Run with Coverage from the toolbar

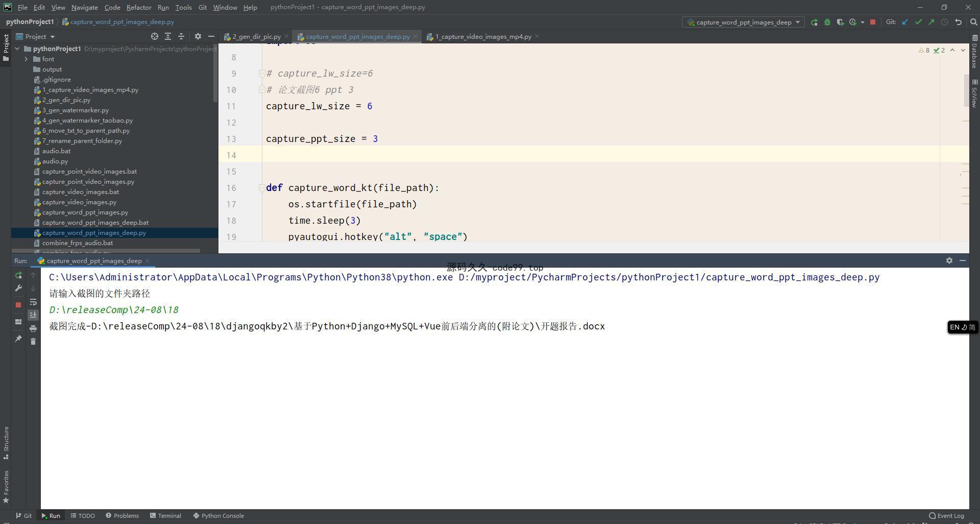click(x=840, y=22)
